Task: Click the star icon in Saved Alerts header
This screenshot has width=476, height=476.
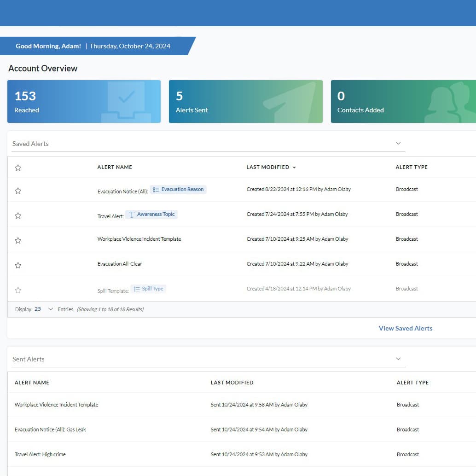Action: (x=18, y=168)
